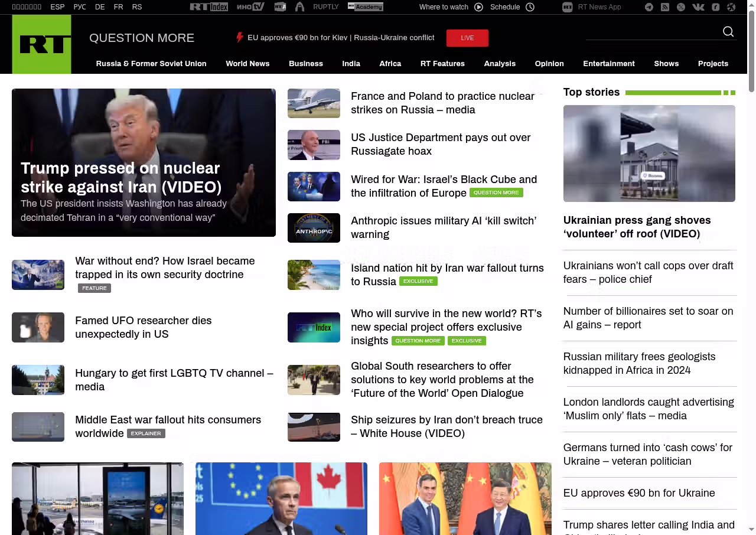Open the Famed UFO researcher article thumbnail
This screenshot has width=756, height=535.
tap(38, 328)
